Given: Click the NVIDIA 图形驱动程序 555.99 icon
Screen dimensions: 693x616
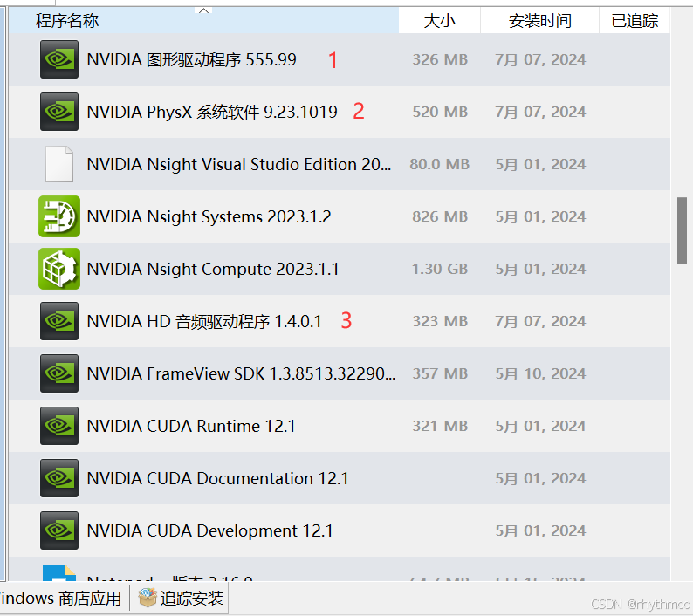Looking at the screenshot, I should click(59, 59).
